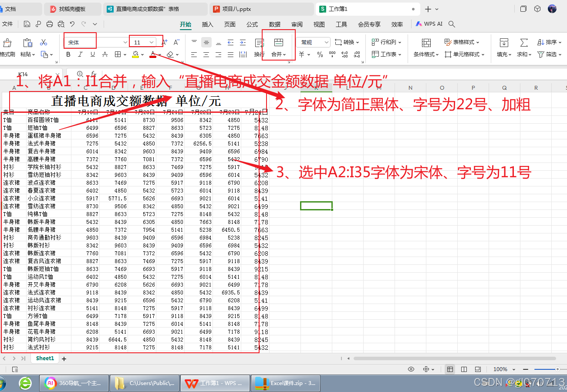Expand fill color dropdown arrow
567x392 pixels.
coord(142,54)
